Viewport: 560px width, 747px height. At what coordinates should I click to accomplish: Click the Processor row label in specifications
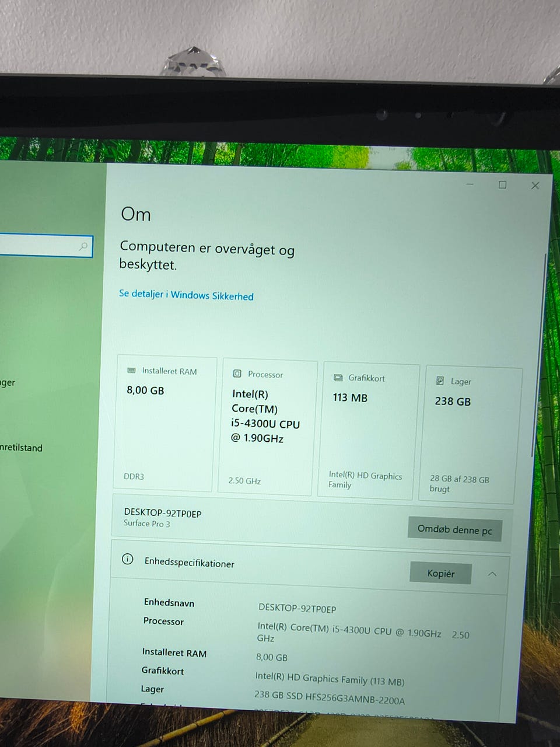click(x=163, y=621)
